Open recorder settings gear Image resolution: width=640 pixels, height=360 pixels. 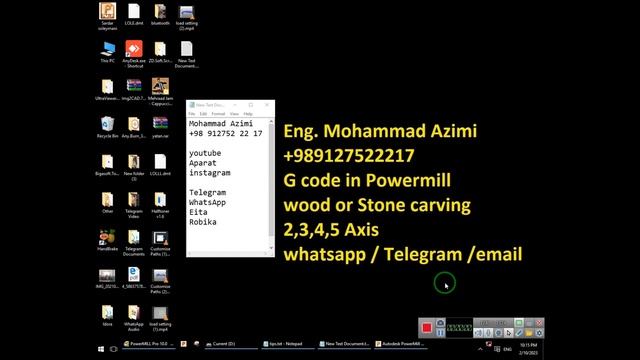(x=539, y=333)
